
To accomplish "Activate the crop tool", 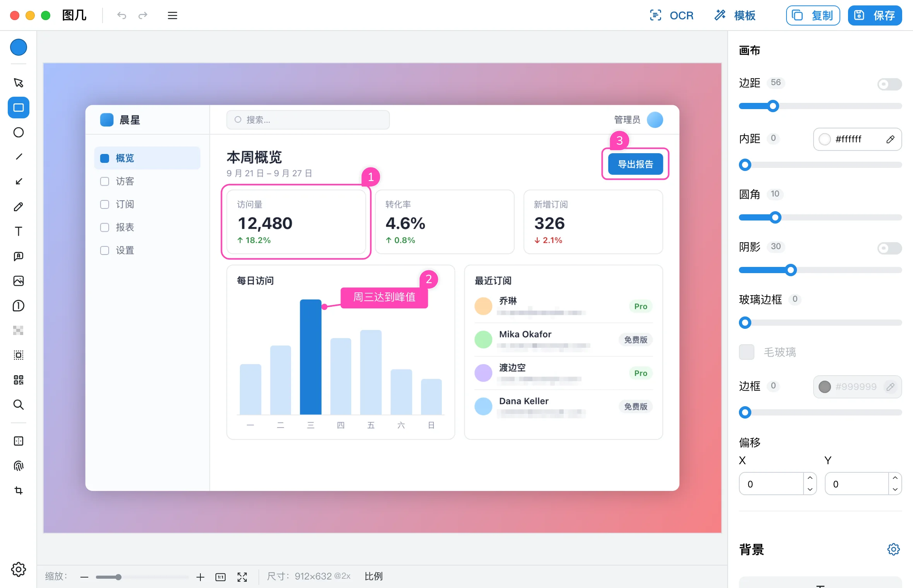I will pyautogui.click(x=19, y=491).
